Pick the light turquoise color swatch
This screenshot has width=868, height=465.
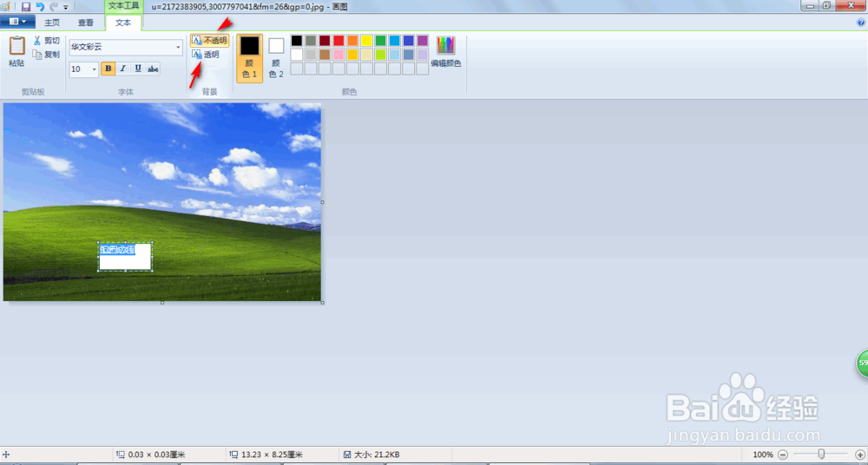pos(394,55)
